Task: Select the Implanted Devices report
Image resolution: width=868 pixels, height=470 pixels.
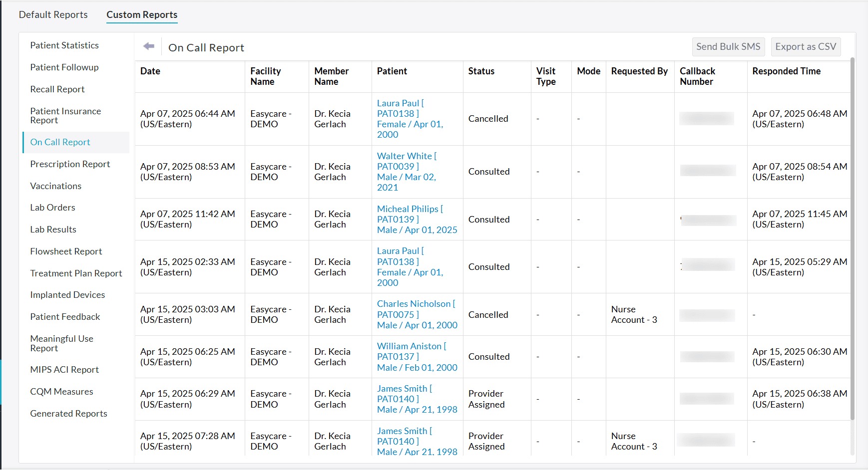Action: coord(67,294)
